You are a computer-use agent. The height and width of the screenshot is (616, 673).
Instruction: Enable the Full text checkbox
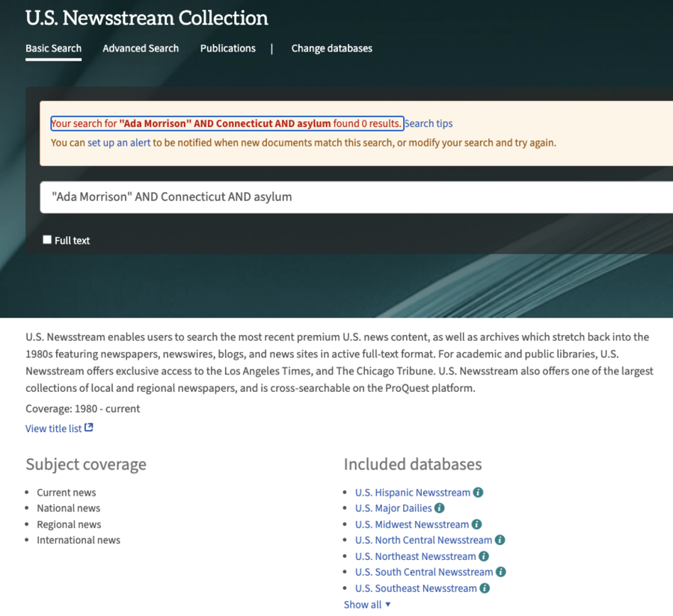[x=47, y=239]
